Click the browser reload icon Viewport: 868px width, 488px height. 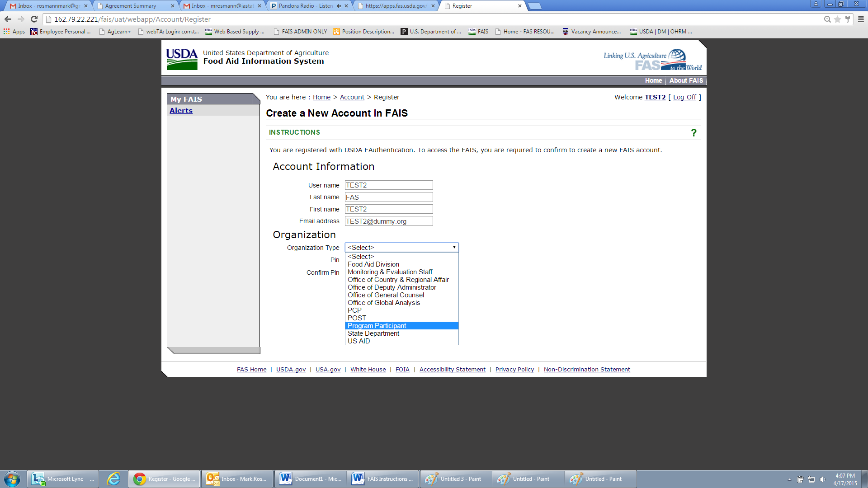coord(34,19)
